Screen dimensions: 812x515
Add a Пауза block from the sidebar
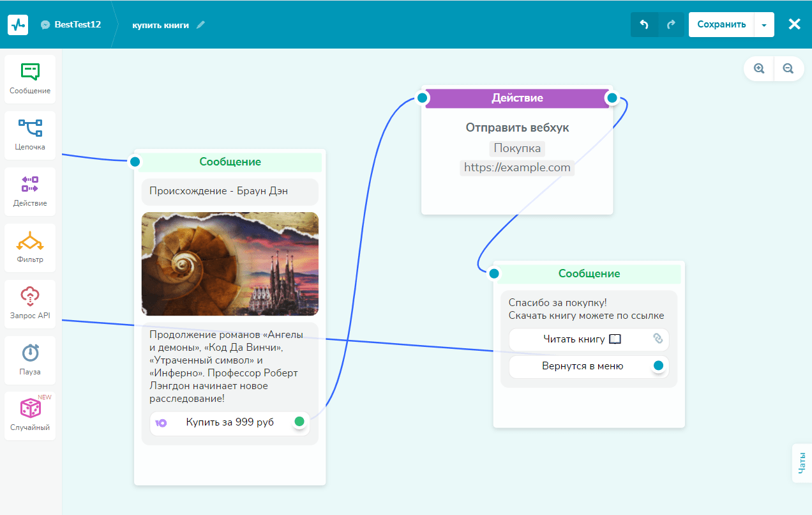30,360
